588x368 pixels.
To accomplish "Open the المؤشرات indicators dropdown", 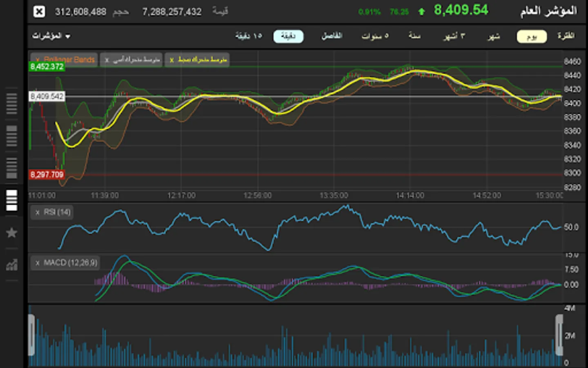I will point(51,36).
